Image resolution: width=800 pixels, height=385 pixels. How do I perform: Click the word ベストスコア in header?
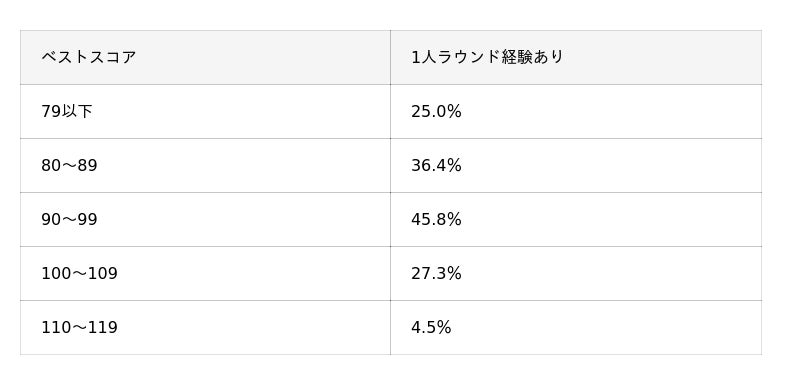coord(89,57)
